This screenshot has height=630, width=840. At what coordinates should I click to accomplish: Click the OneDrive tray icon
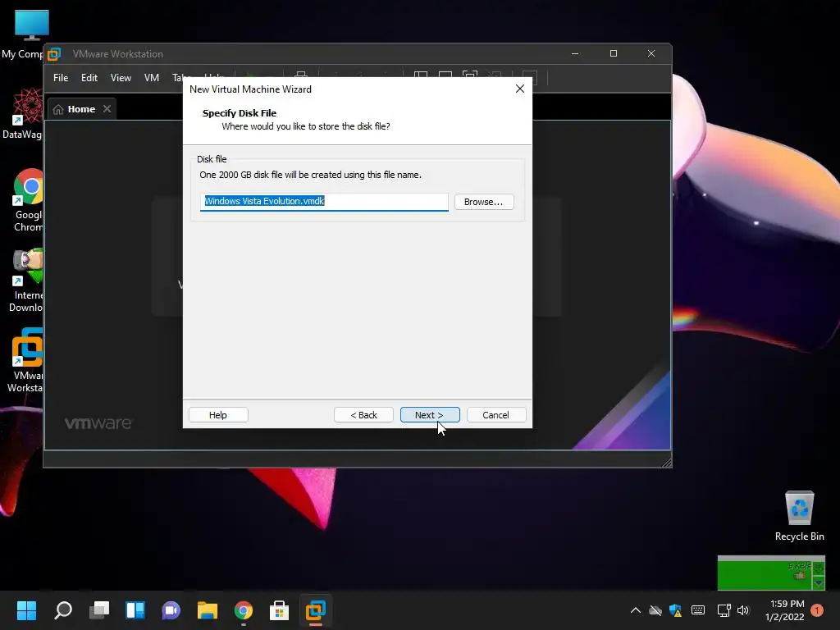655,610
